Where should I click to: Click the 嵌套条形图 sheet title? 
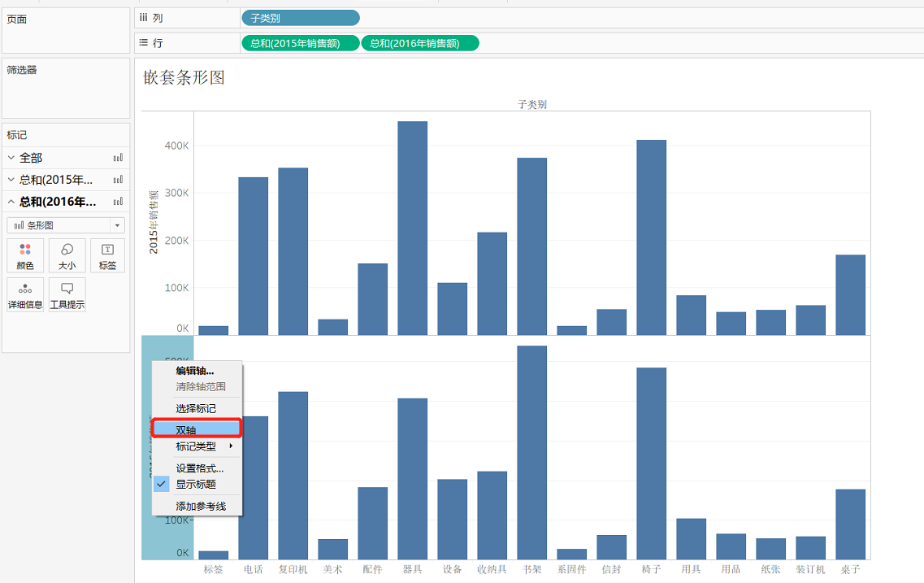[x=184, y=77]
